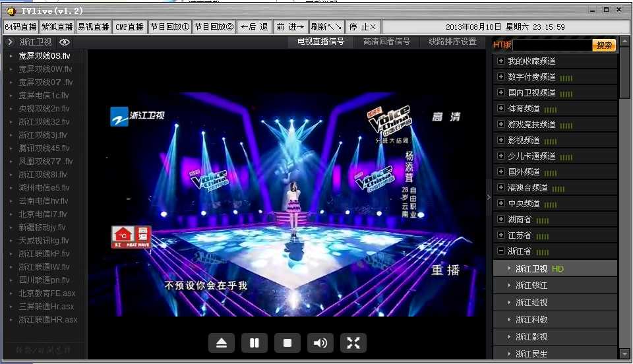Switch to 高清回看信号 tab

pos(387,42)
